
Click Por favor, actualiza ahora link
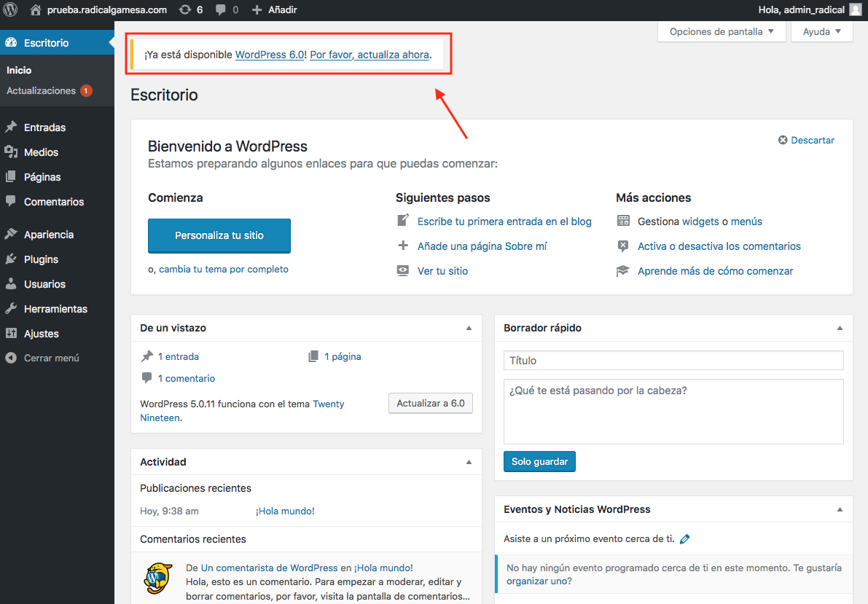tap(370, 54)
